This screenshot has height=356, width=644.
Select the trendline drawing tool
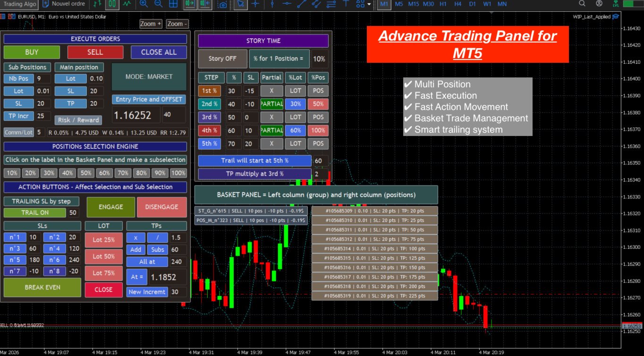click(302, 4)
